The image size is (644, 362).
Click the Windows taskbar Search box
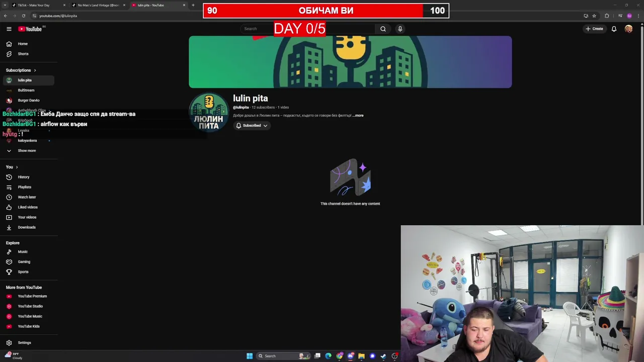click(283, 356)
